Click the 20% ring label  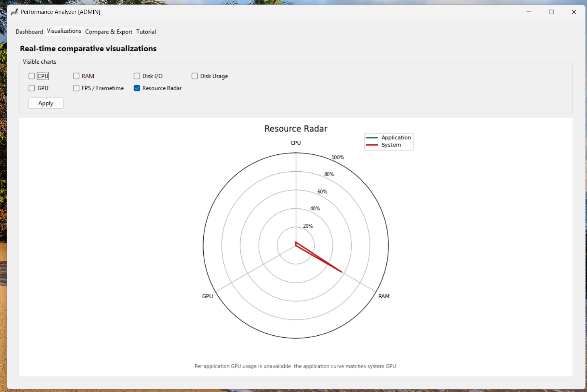tap(308, 226)
